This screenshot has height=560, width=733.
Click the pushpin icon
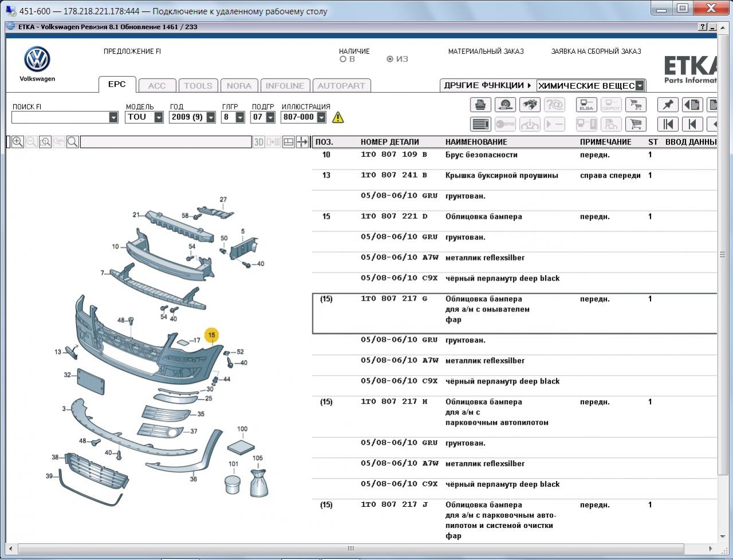tap(668, 105)
